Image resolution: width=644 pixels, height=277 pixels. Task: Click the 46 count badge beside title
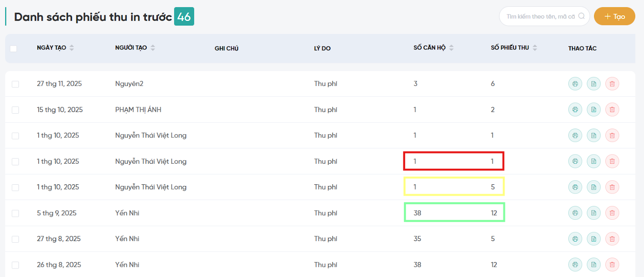coord(184,17)
